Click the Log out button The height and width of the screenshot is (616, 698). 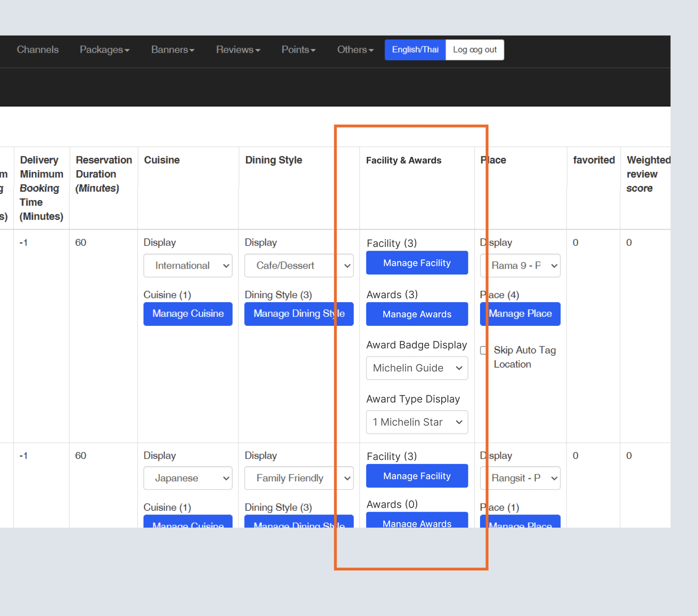click(475, 49)
